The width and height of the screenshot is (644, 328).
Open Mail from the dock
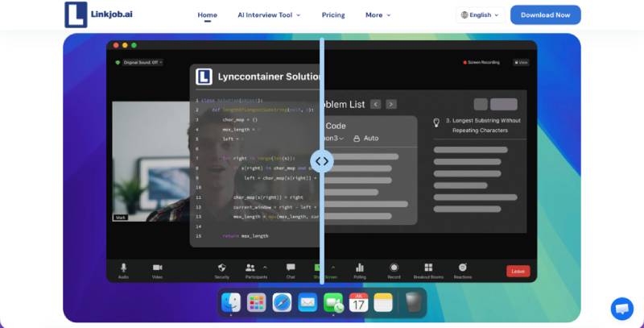coord(308,303)
